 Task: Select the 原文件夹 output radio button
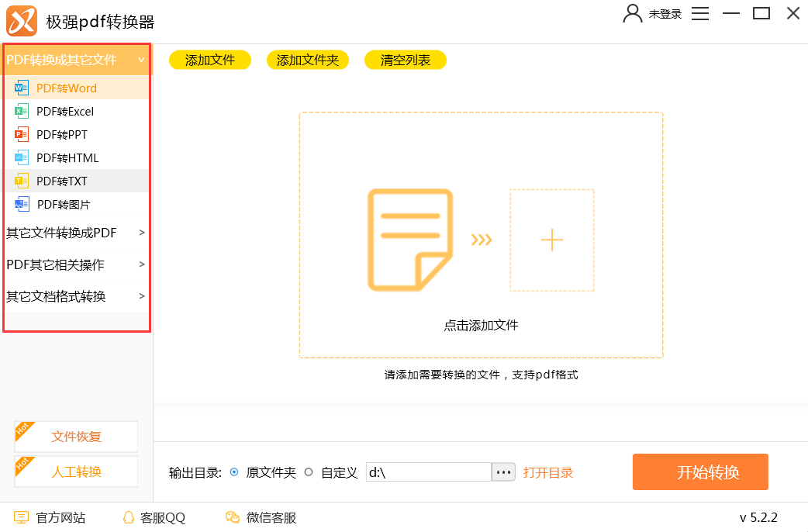(x=234, y=472)
